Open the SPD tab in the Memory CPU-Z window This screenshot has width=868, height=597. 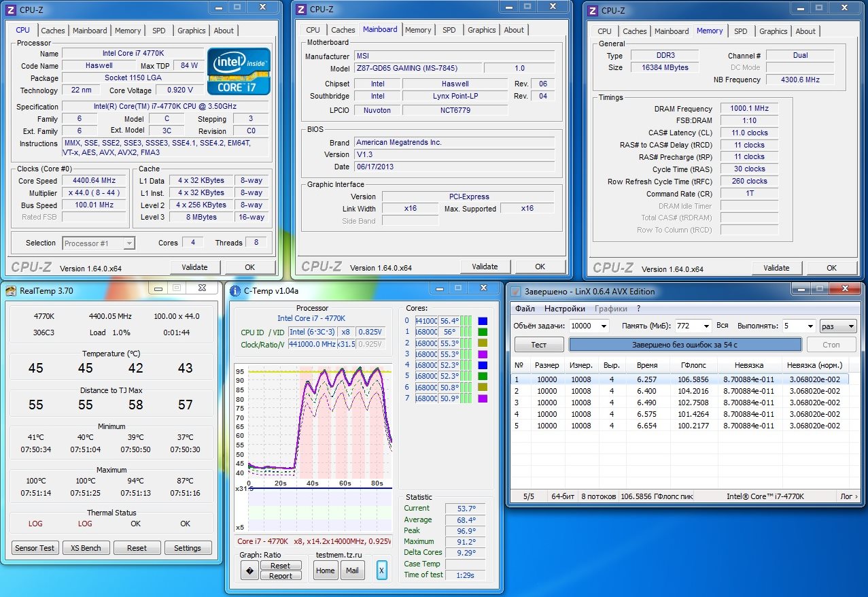[741, 31]
